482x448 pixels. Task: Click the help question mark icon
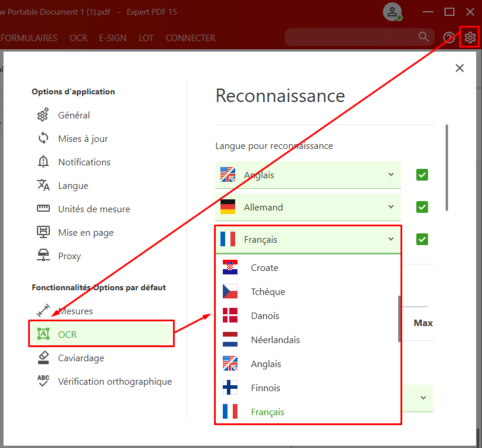pos(449,38)
